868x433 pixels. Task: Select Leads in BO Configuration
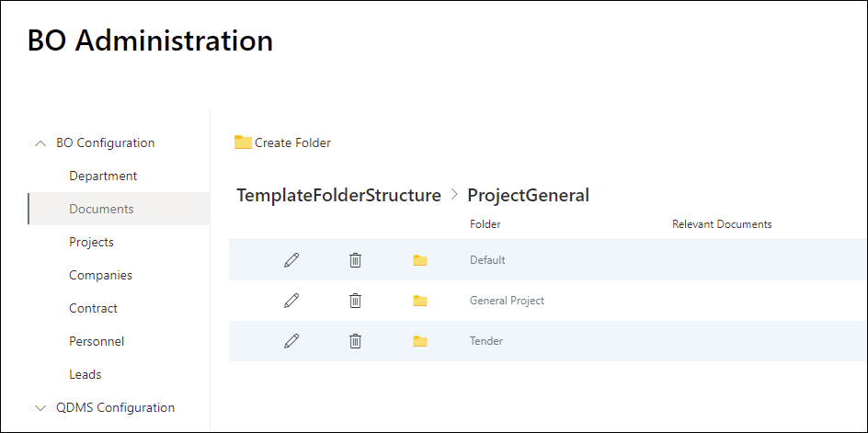click(86, 375)
